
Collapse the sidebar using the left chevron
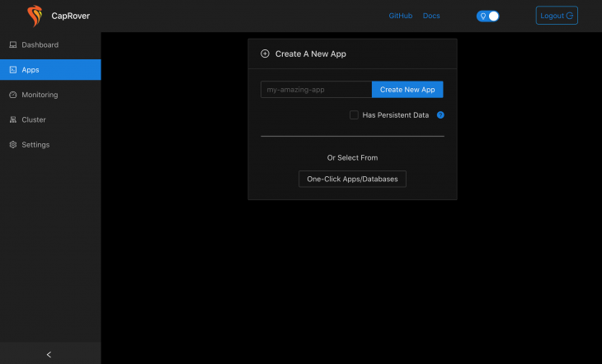(x=49, y=354)
